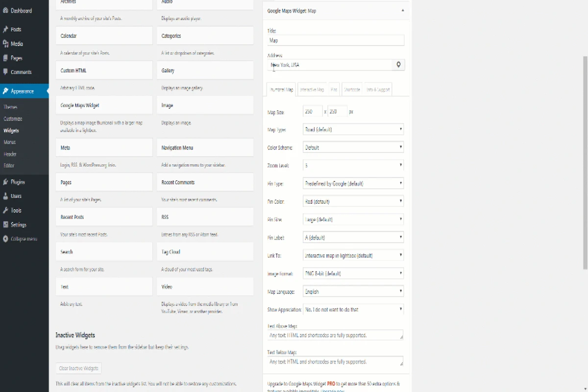
Task: Open the Dashboard via its gauge icon
Action: click(6, 10)
